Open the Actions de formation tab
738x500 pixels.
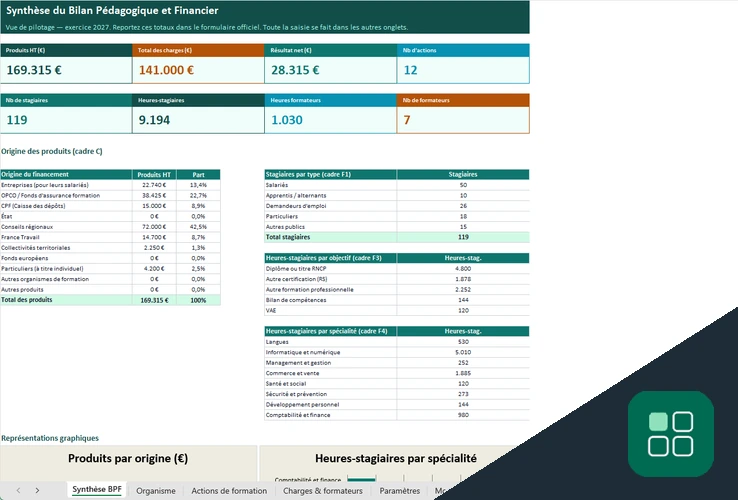[229, 491]
